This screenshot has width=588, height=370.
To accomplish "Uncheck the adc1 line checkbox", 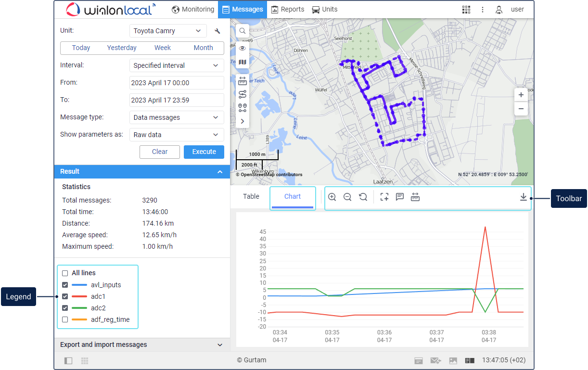I will [x=65, y=296].
